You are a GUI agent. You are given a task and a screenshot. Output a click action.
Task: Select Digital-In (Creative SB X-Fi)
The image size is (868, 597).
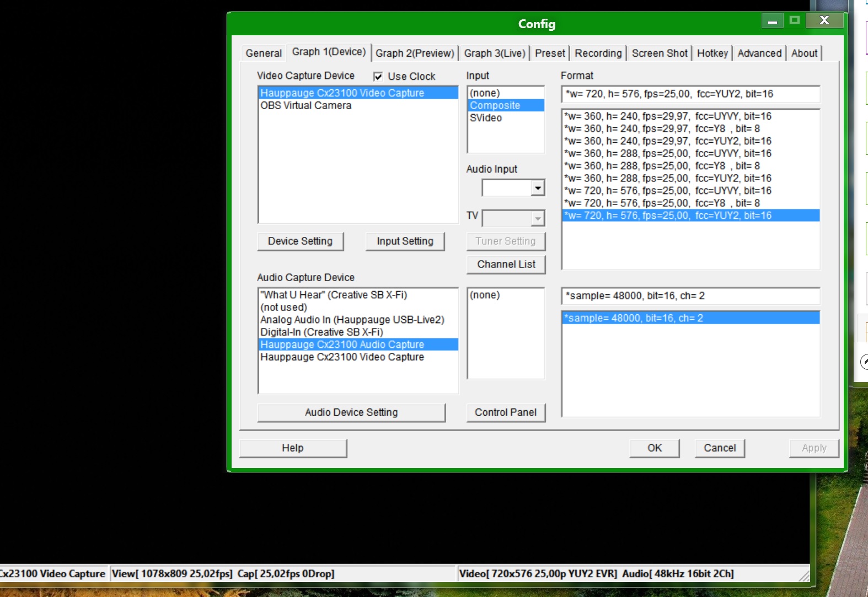(x=358, y=332)
